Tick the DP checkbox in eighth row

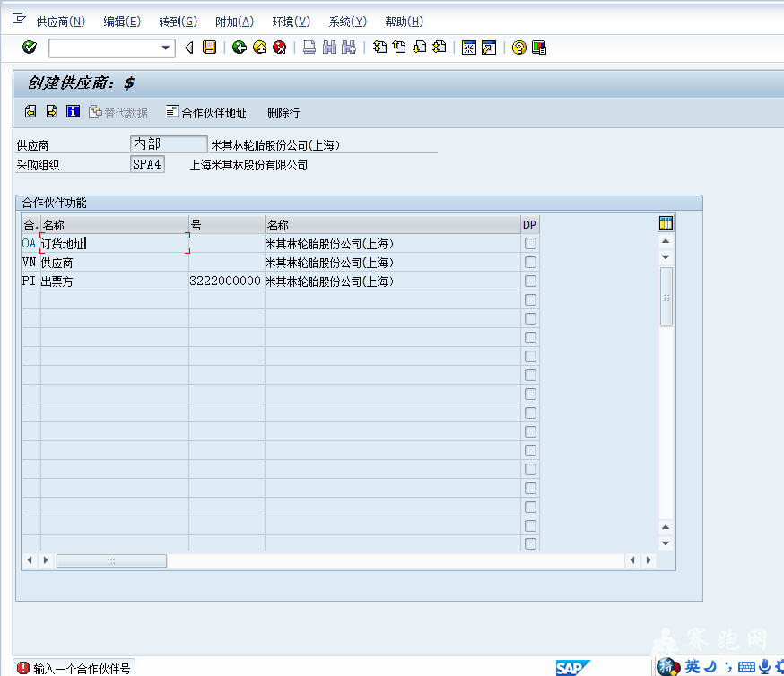(530, 376)
